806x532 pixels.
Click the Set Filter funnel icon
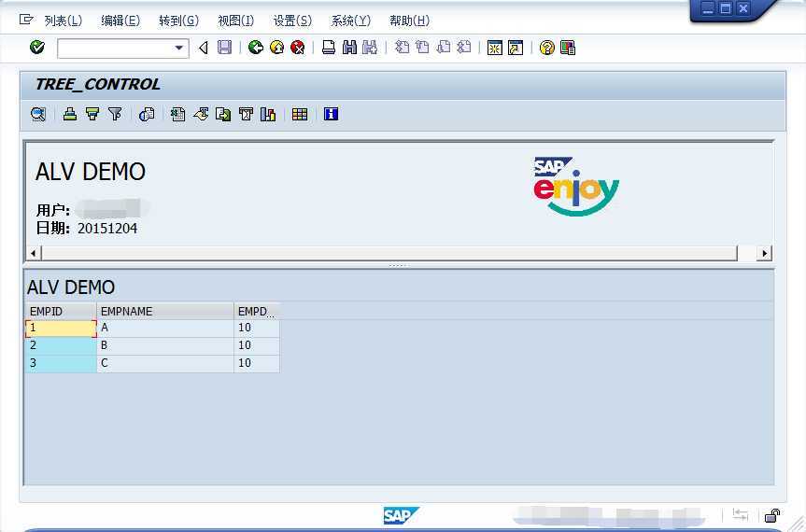click(x=115, y=114)
